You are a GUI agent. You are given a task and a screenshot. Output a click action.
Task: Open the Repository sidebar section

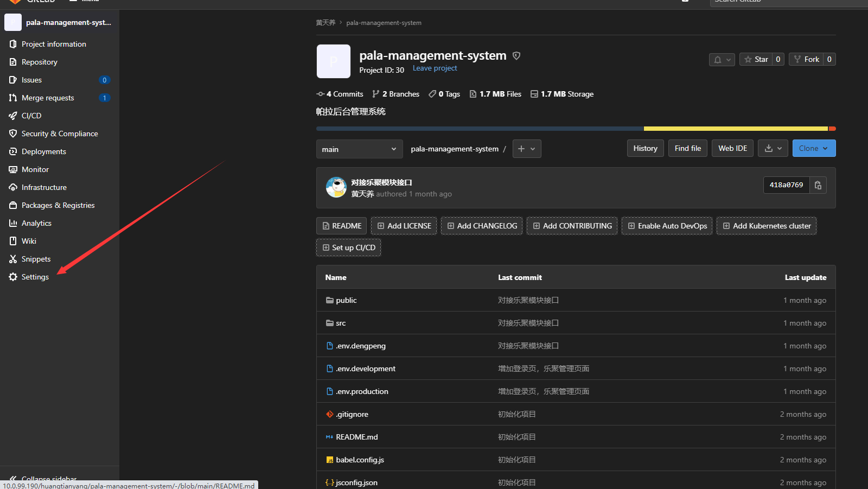pos(39,62)
